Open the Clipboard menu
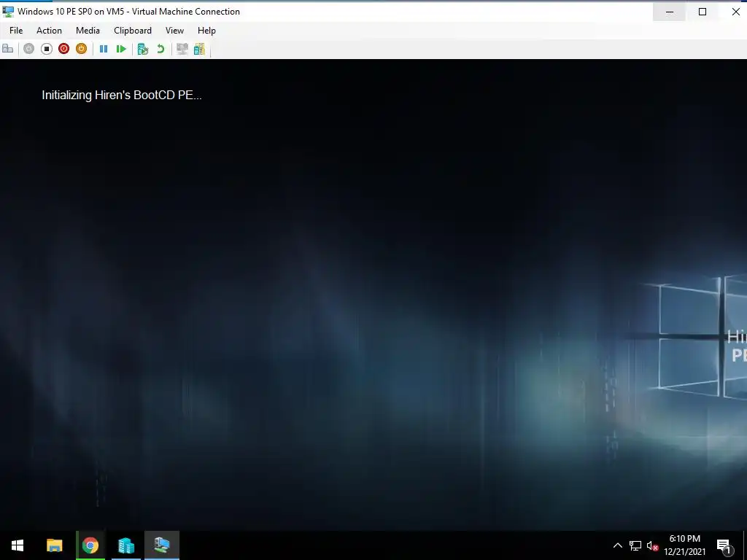The width and height of the screenshot is (747, 560). 133,31
